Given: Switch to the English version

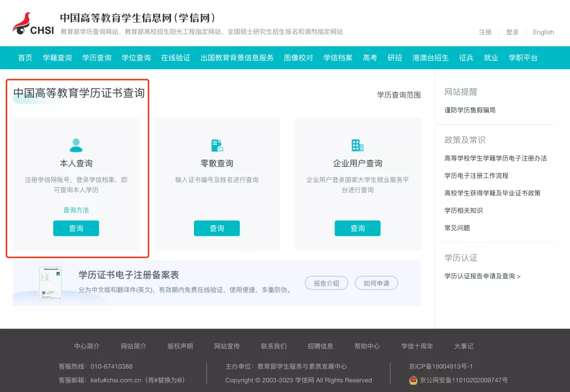Looking at the screenshot, I should tap(543, 32).
